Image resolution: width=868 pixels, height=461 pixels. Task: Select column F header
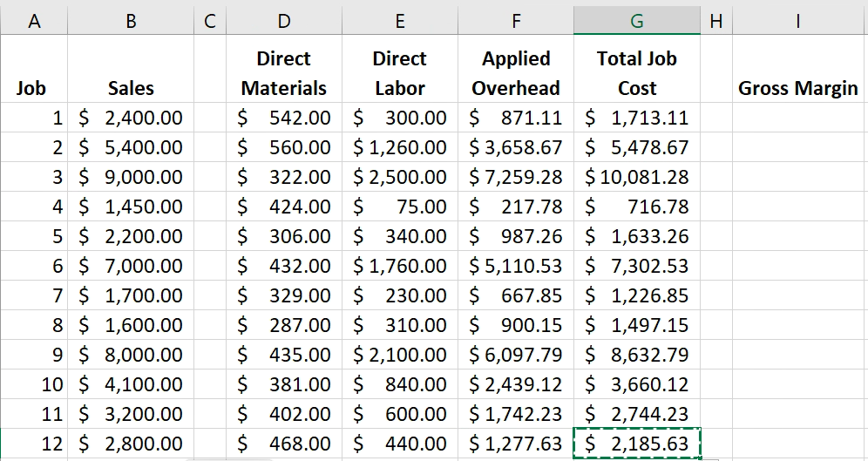click(516, 21)
